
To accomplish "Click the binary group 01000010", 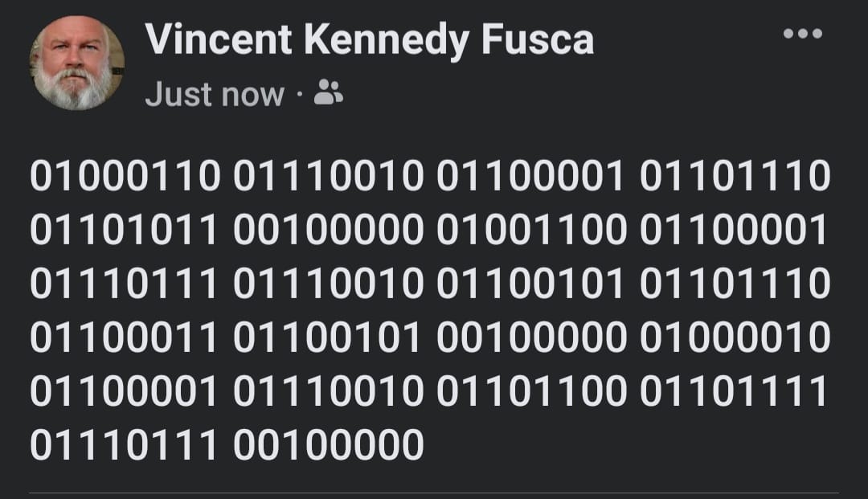I will (735, 337).
